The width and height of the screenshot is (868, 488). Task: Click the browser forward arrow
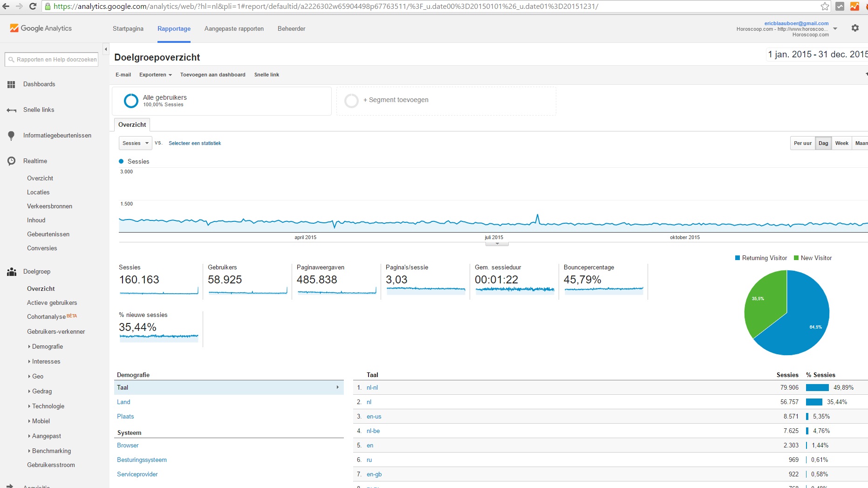pos(20,7)
